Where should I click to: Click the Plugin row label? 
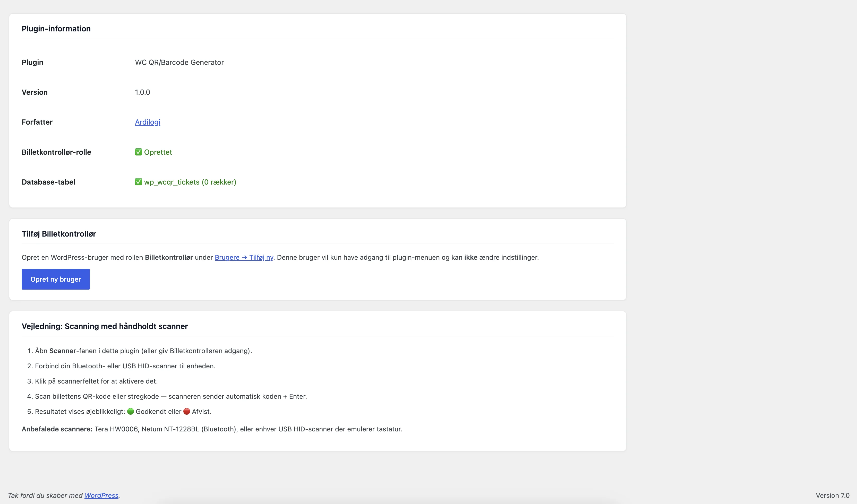(x=32, y=62)
